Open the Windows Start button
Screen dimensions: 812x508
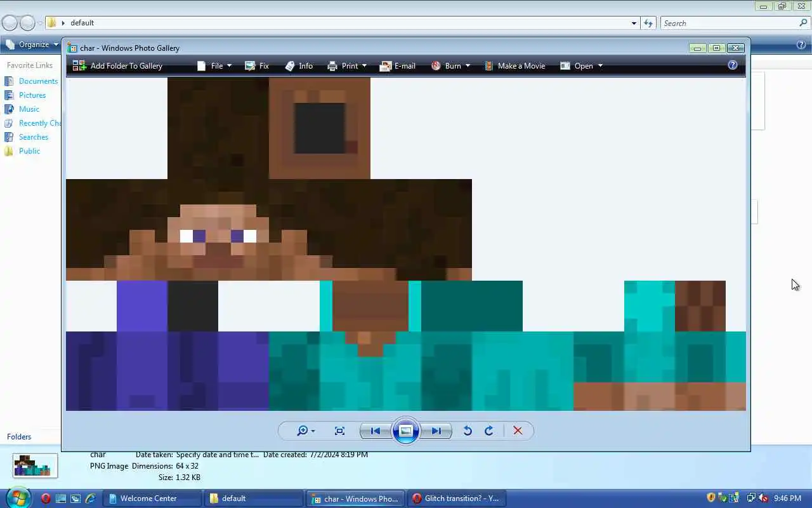[x=18, y=497]
